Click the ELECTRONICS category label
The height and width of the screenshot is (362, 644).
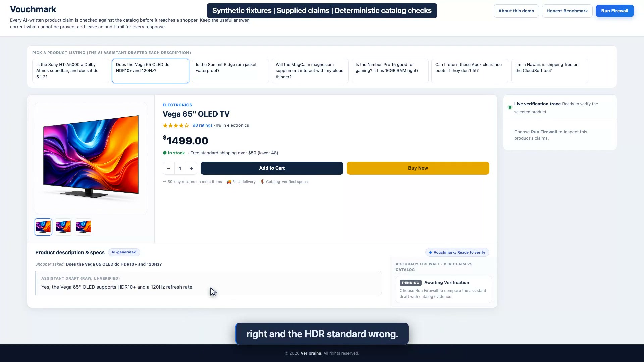177,105
